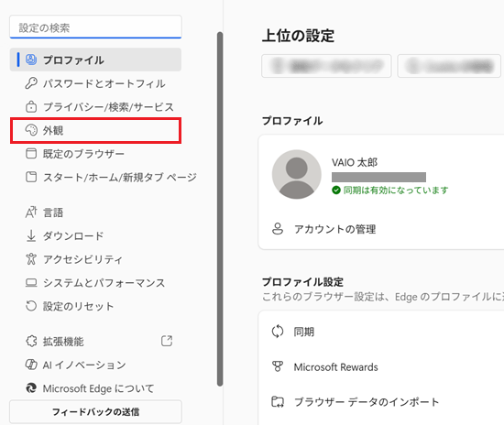This screenshot has height=425, width=504.
Task: Click the language icon beside 言語
Action: click(x=31, y=212)
